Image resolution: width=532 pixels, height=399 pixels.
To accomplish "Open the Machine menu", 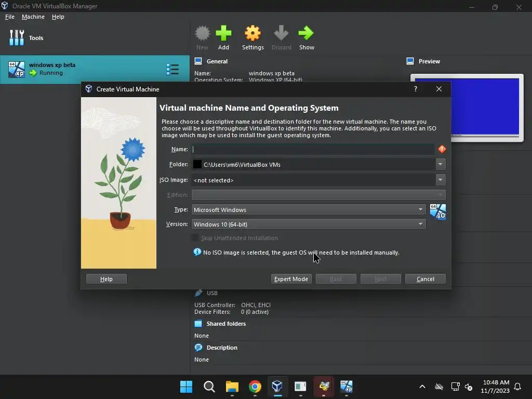I will [x=33, y=17].
